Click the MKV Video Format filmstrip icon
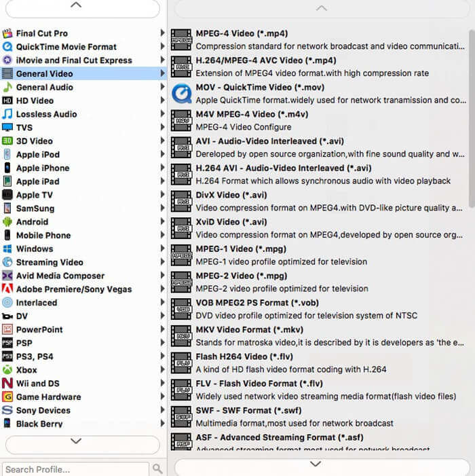 (x=181, y=336)
